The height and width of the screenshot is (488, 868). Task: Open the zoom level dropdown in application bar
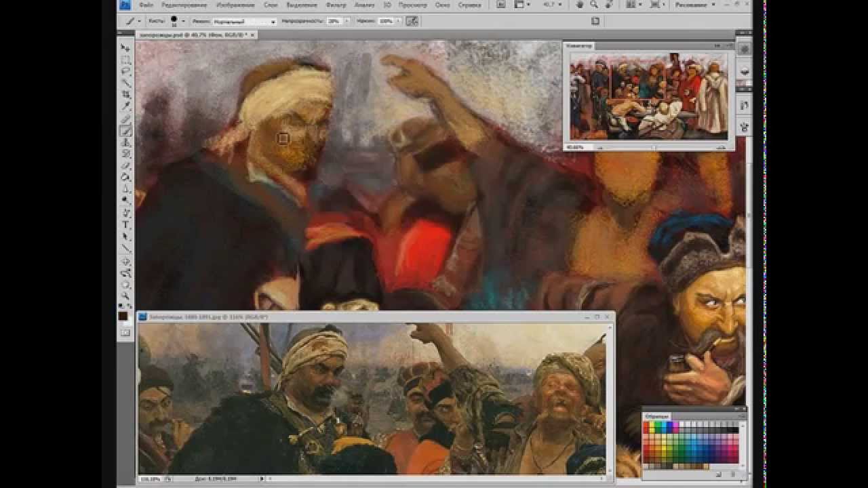pos(551,4)
